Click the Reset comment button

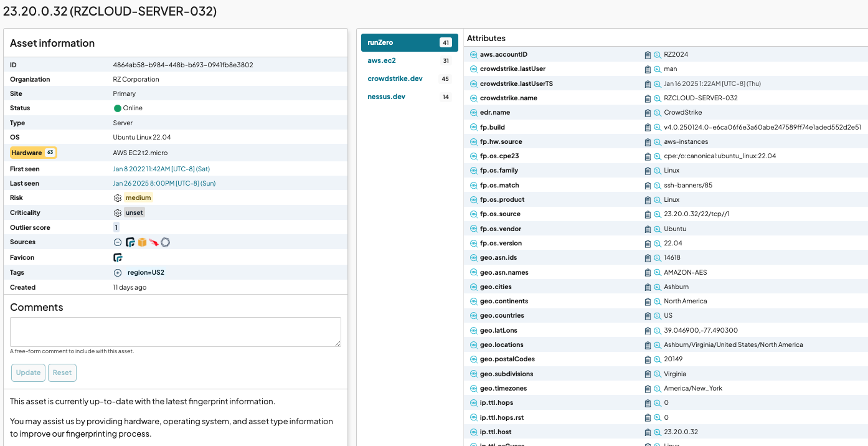coord(62,372)
